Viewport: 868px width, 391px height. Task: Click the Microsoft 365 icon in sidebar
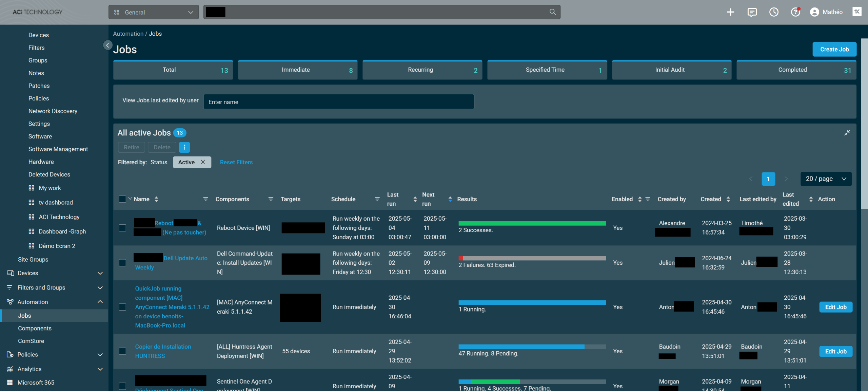coord(10,383)
